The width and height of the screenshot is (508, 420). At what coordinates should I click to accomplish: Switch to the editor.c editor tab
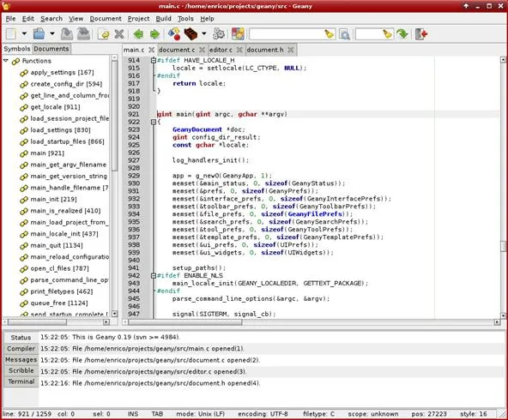221,50
